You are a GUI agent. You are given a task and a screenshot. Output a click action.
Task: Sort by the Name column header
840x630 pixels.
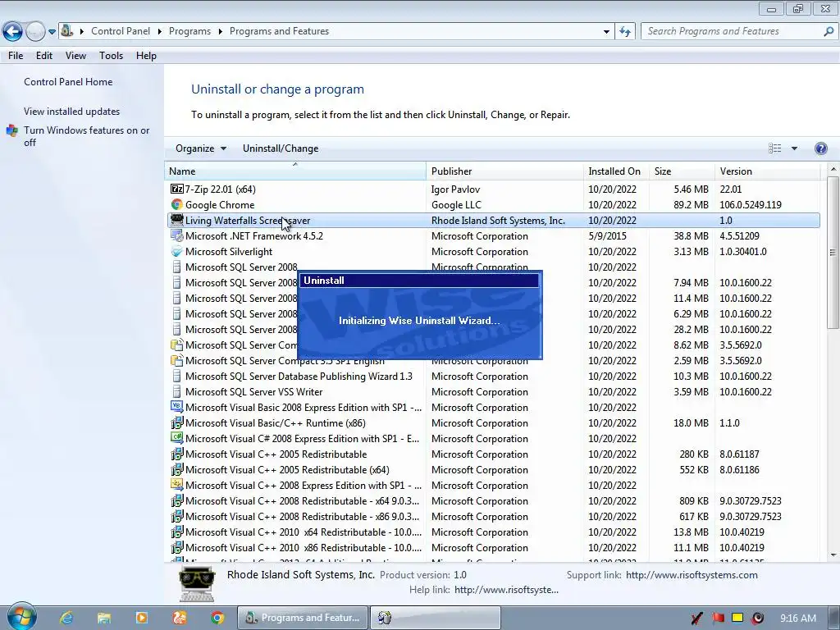pyautogui.click(x=295, y=171)
